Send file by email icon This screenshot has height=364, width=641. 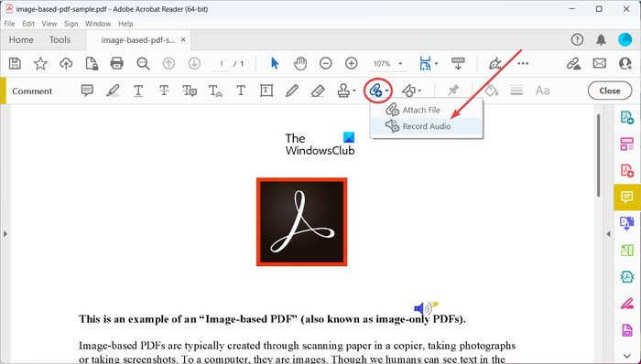[599, 63]
